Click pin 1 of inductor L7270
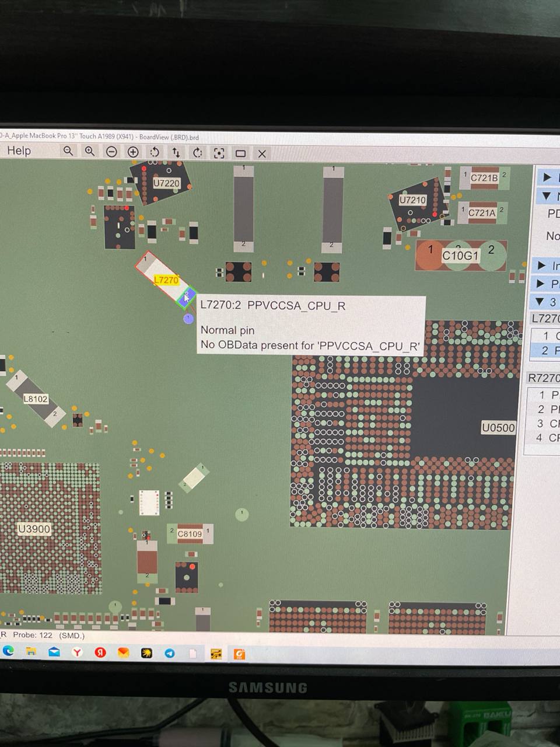 pyautogui.click(x=145, y=259)
